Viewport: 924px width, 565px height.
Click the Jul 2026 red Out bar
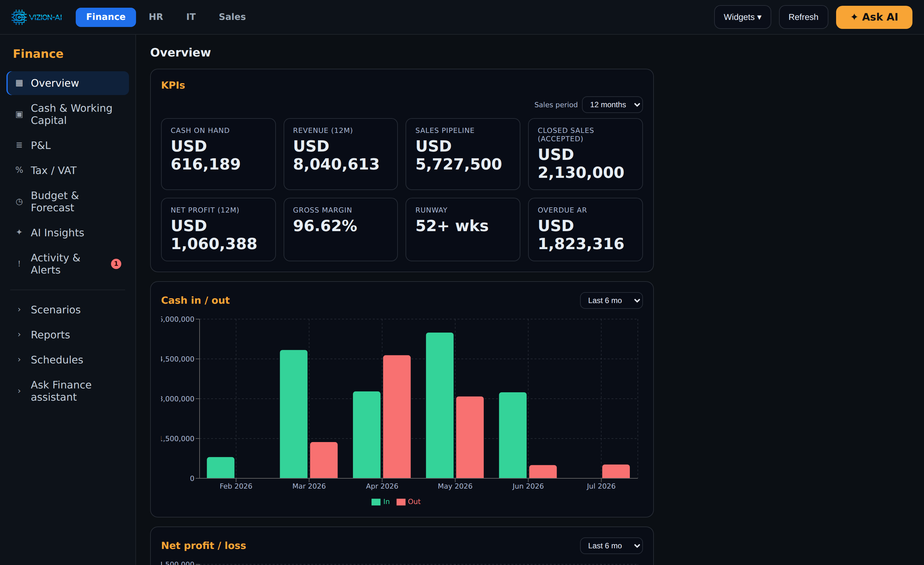[616, 471]
